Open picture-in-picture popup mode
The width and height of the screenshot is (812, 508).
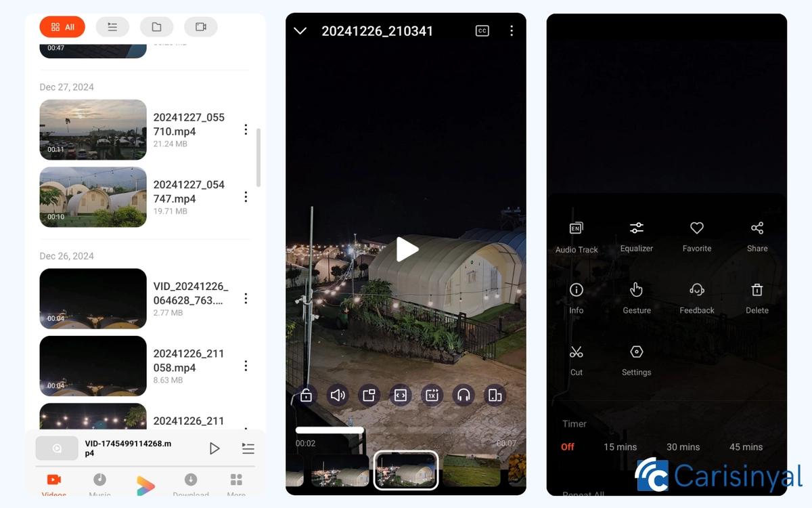(369, 395)
